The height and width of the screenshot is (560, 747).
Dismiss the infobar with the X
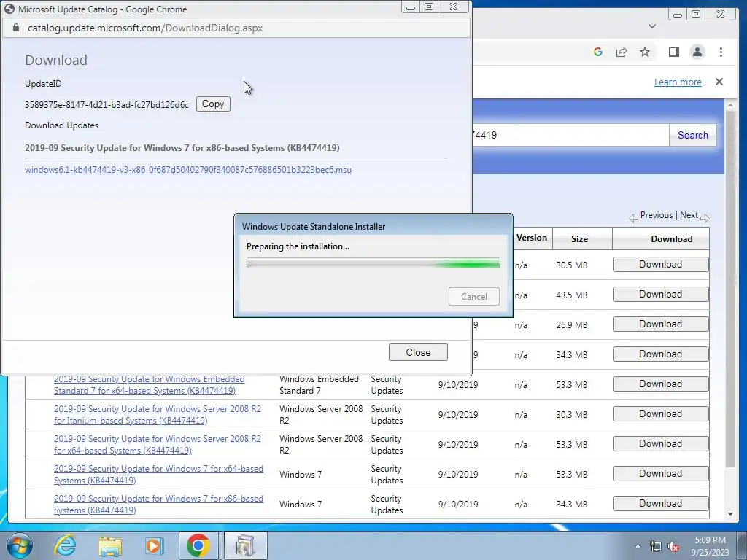pyautogui.click(x=719, y=82)
